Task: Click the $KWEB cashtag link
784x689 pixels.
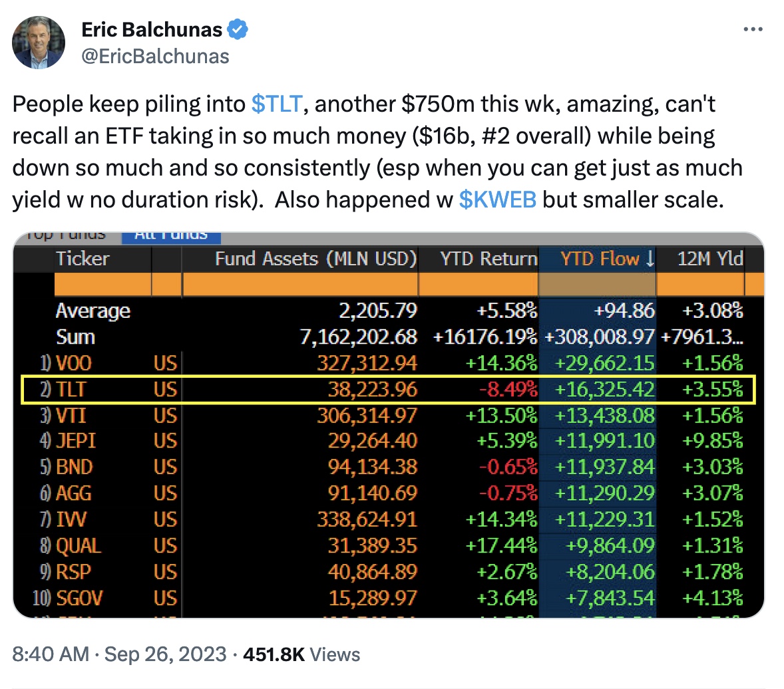Action: click(x=497, y=200)
